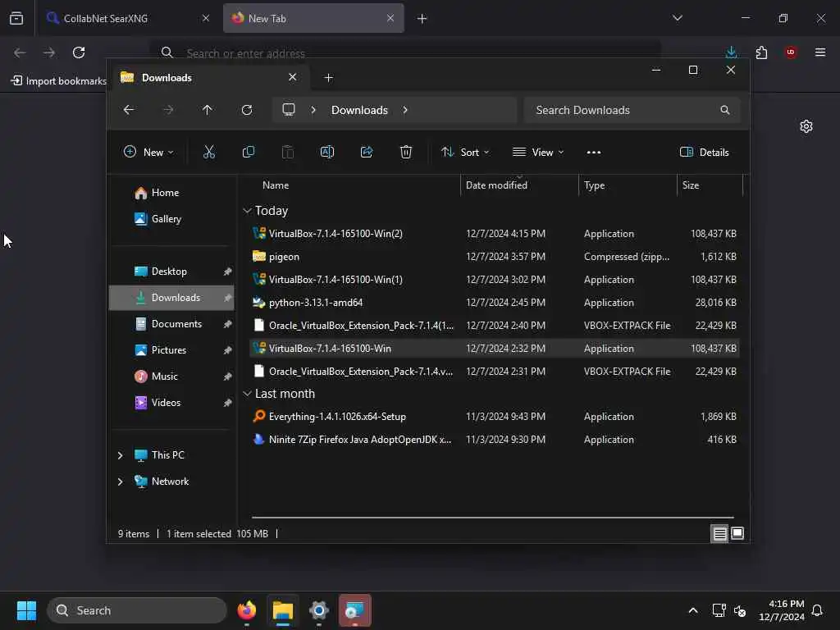
Task: Select python-3.13.1-amd64 file
Action: click(x=495, y=303)
